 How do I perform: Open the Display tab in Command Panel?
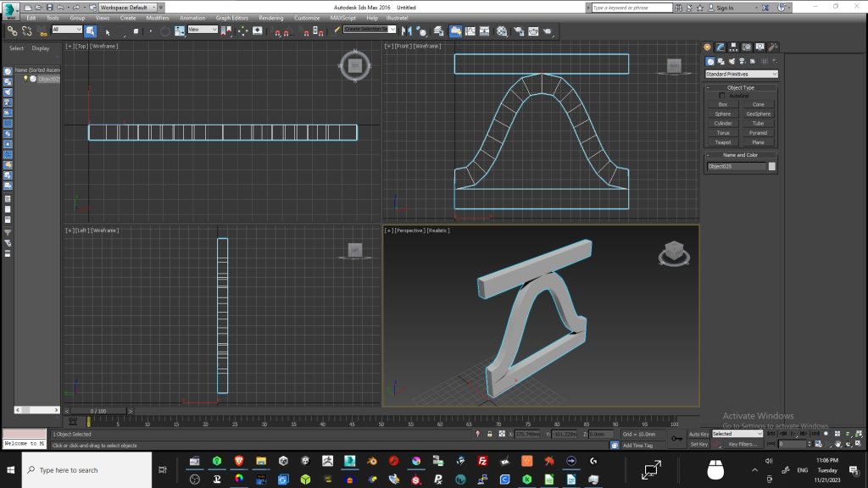click(x=760, y=47)
